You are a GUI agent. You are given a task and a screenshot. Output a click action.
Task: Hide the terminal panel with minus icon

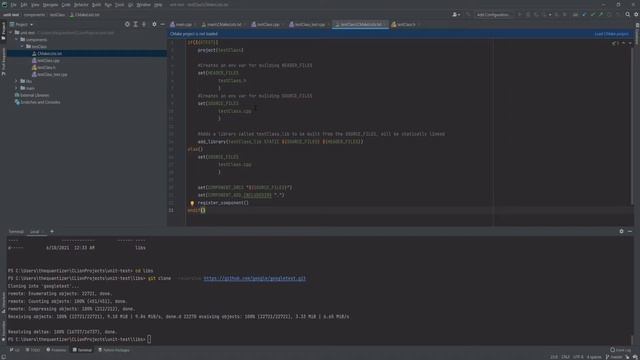click(630, 231)
